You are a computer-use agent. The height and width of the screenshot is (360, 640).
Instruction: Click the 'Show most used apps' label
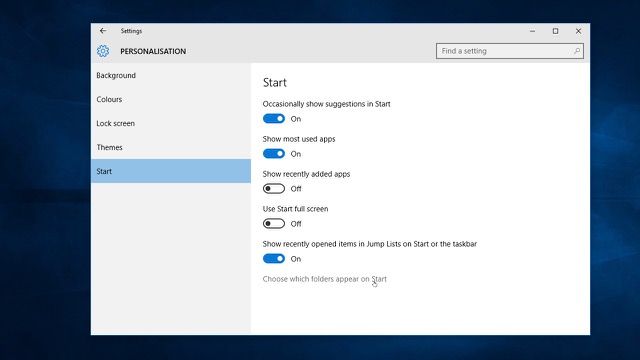pos(299,139)
